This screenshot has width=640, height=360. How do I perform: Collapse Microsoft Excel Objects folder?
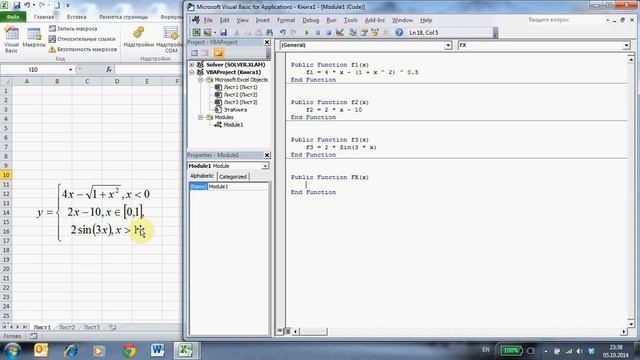(x=200, y=80)
